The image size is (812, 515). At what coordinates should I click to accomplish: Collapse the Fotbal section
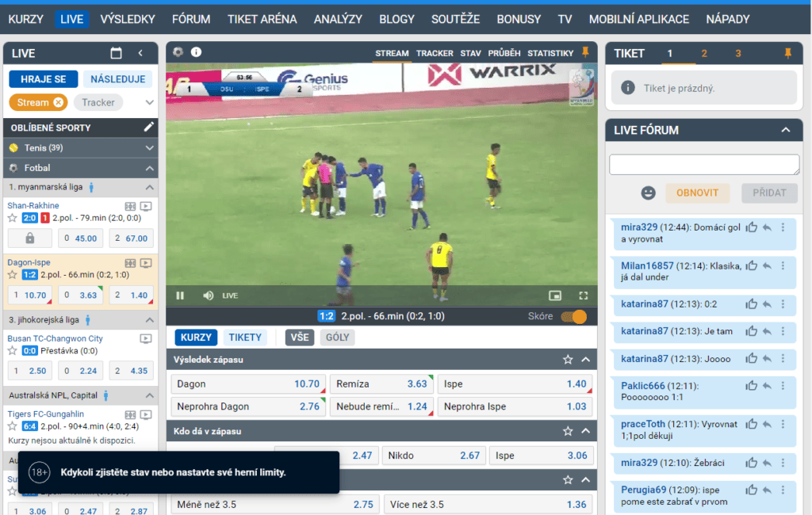(149, 168)
